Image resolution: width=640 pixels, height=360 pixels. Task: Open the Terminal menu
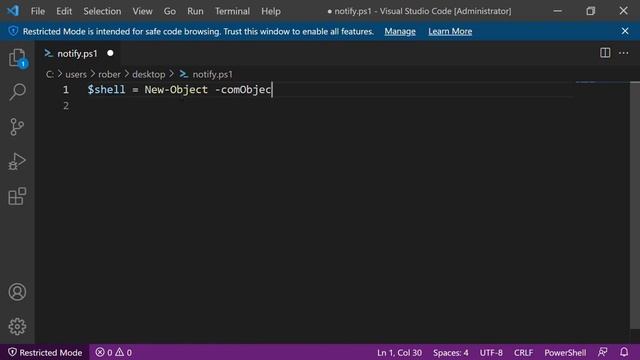(x=232, y=11)
